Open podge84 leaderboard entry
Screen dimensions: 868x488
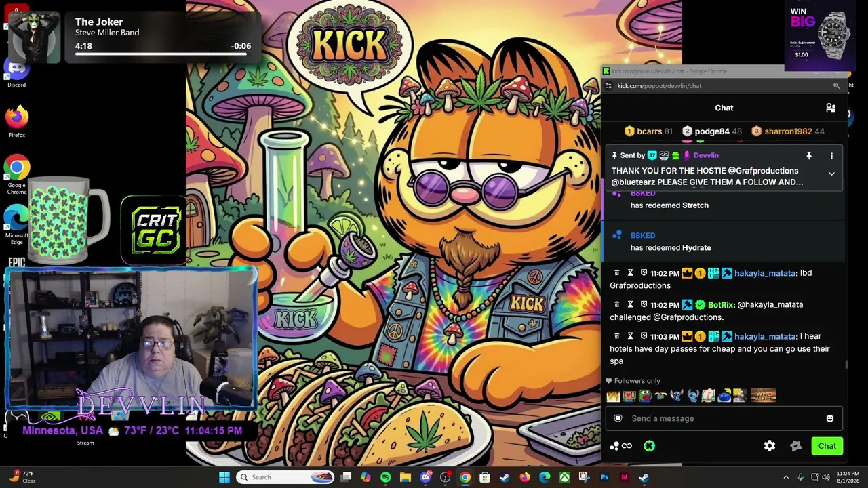(712, 131)
